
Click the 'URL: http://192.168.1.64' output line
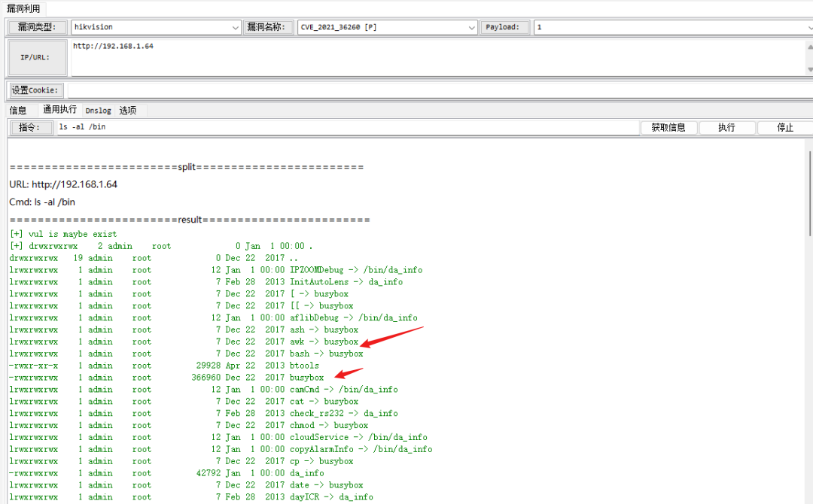tap(63, 184)
